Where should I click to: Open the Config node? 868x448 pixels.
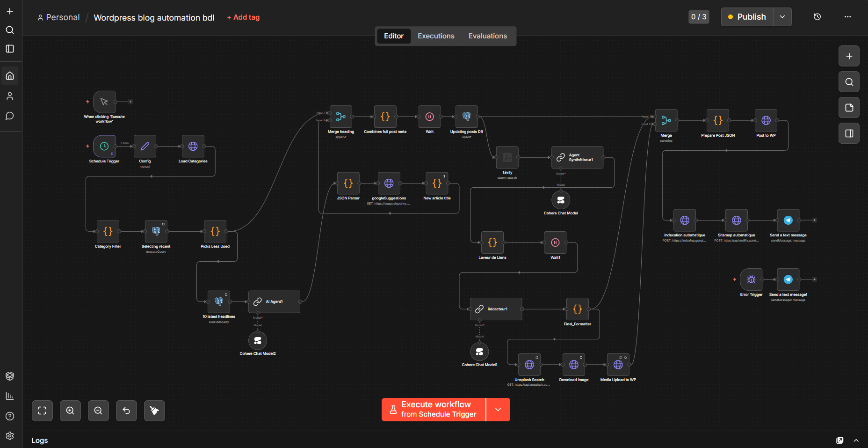(x=145, y=147)
